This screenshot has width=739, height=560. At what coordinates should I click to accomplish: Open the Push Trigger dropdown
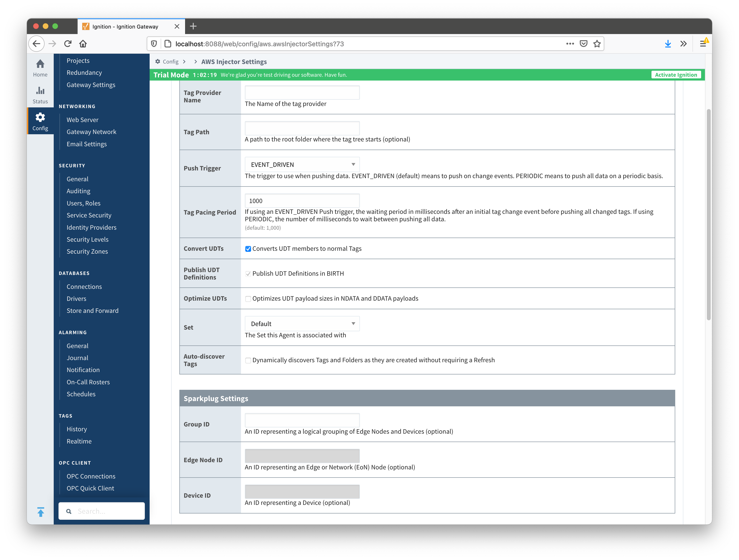[x=302, y=165]
